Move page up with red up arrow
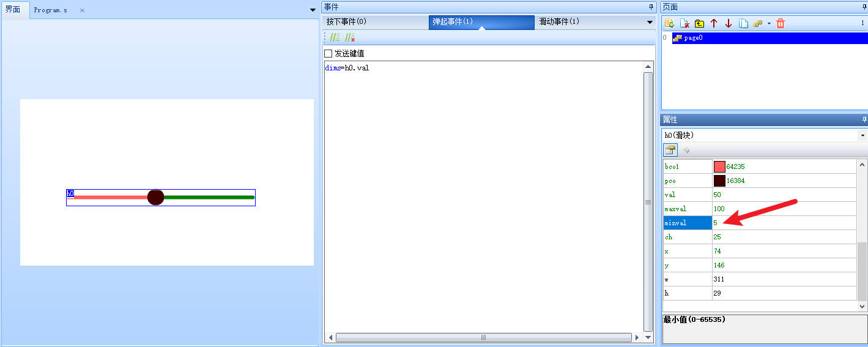868x347 pixels. pos(714,23)
